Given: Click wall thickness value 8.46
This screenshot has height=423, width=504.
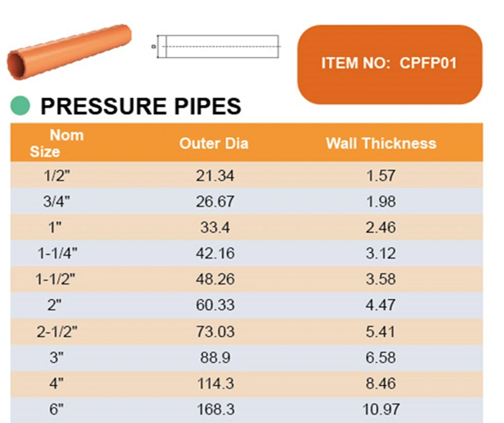Looking at the screenshot, I should tap(381, 383).
